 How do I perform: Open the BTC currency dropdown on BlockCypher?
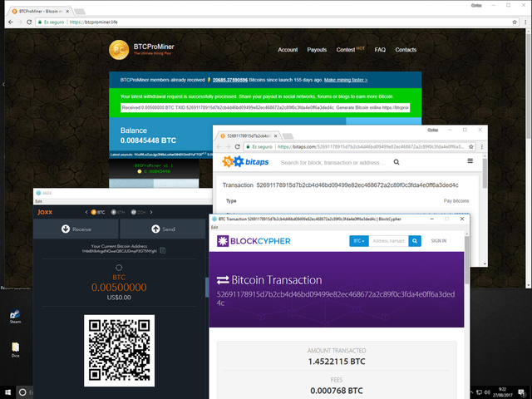pyautogui.click(x=359, y=241)
